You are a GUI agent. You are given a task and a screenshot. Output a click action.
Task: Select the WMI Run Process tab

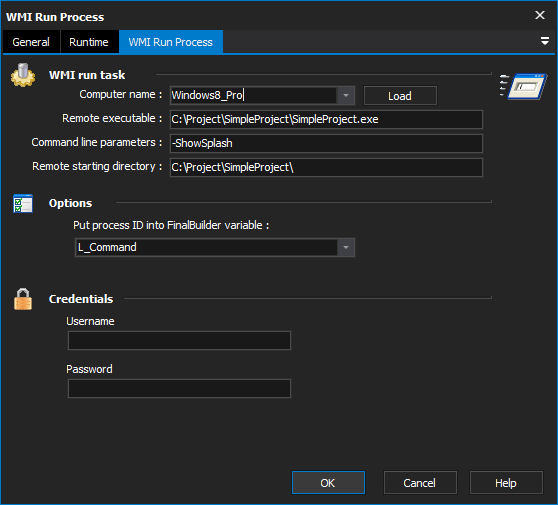point(171,42)
